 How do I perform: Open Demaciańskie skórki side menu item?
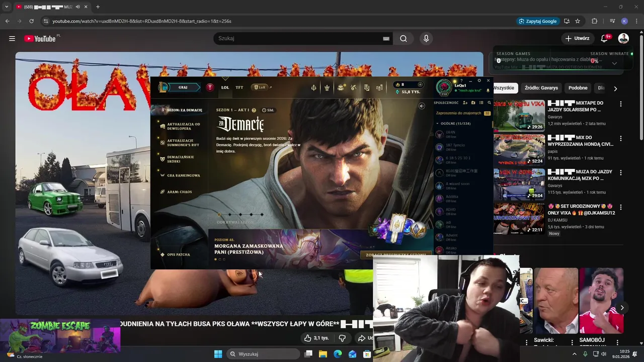tap(177, 159)
